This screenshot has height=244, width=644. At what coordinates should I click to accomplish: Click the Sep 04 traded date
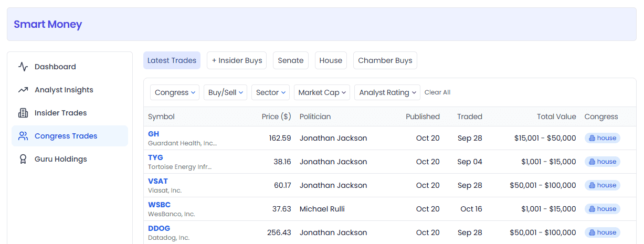pyautogui.click(x=469, y=162)
